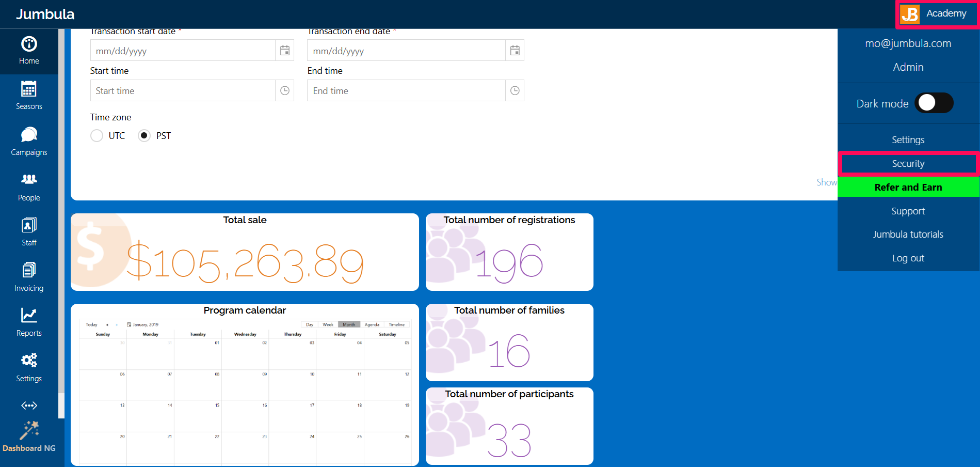Screen dimensions: 980x467
Task: Click the Saturday column header
Action: click(388, 334)
